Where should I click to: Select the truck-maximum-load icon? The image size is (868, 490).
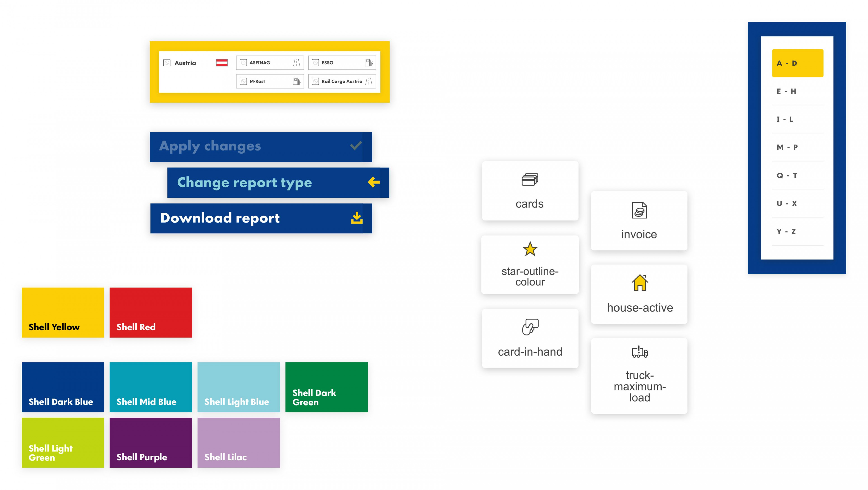coord(639,353)
